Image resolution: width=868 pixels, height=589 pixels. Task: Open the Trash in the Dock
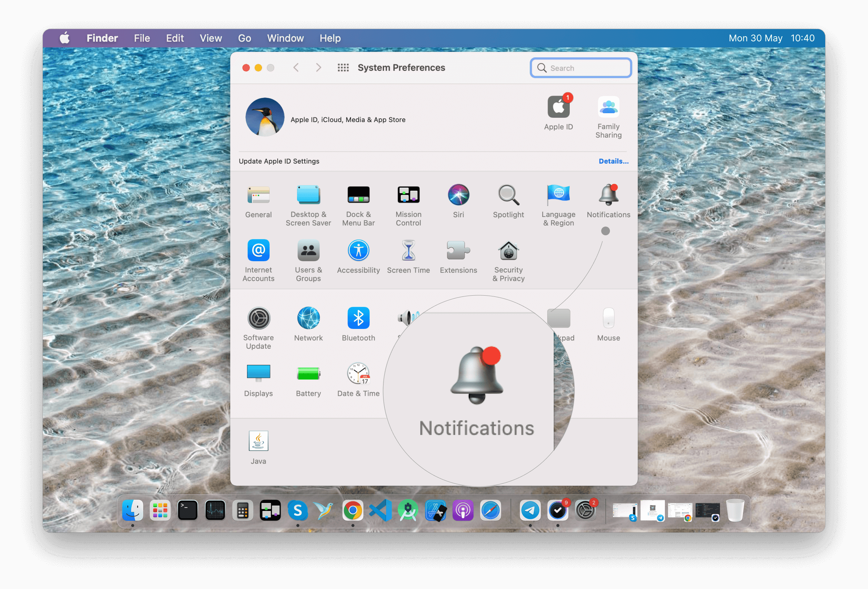735,510
